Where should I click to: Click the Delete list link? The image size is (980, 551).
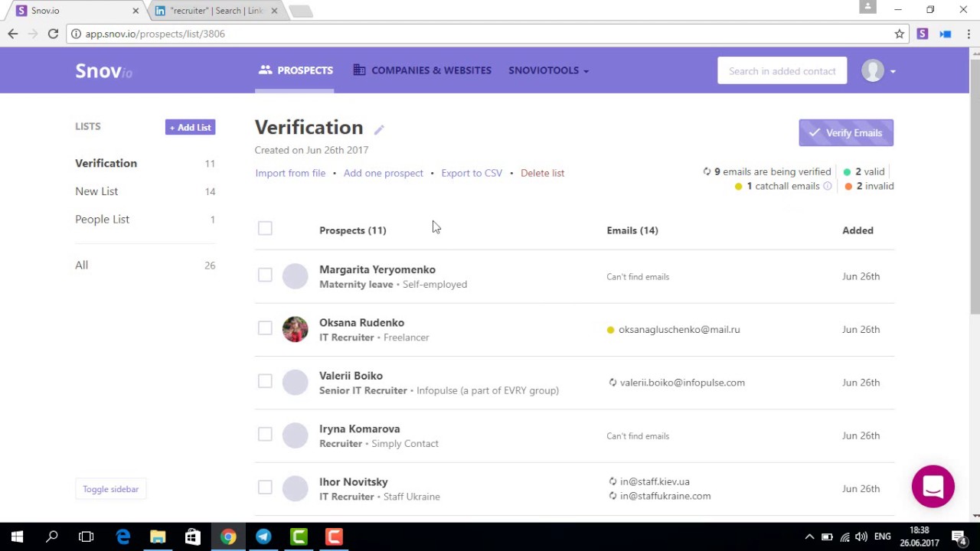tap(542, 173)
